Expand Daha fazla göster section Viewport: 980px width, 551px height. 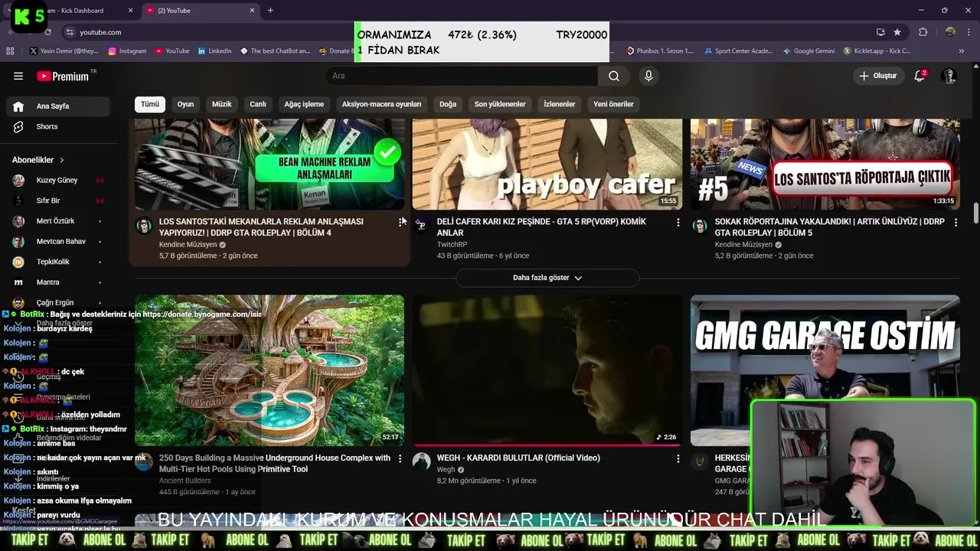point(547,278)
